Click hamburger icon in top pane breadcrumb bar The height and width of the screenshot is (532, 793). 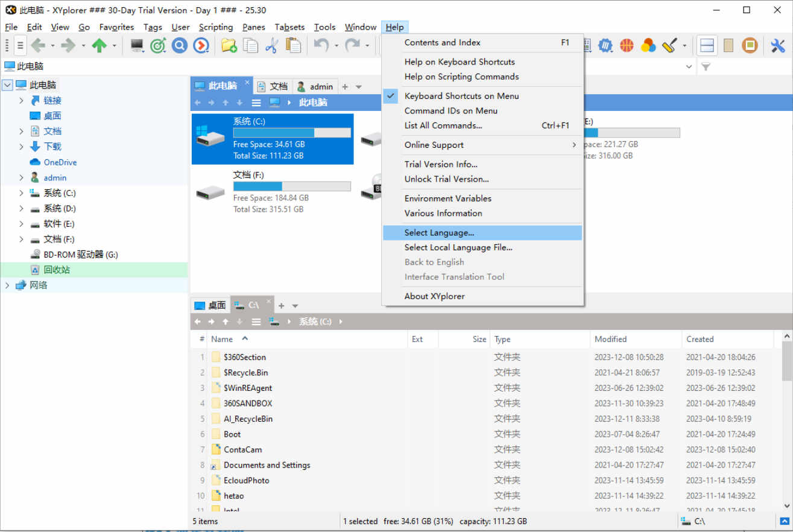256,103
